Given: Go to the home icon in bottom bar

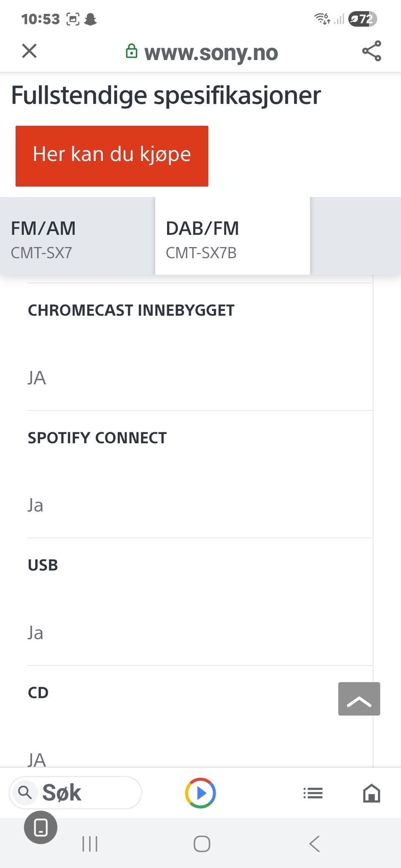Looking at the screenshot, I should point(371,792).
